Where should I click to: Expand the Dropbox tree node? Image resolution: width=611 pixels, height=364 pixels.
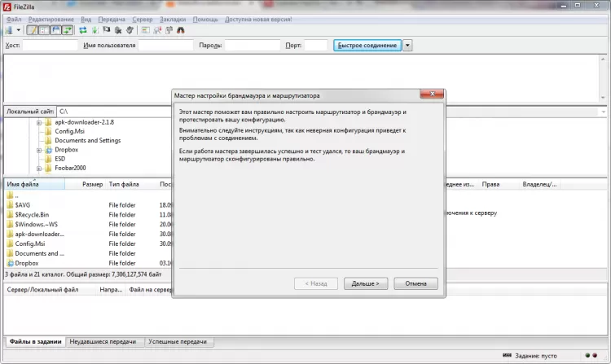[39, 151]
